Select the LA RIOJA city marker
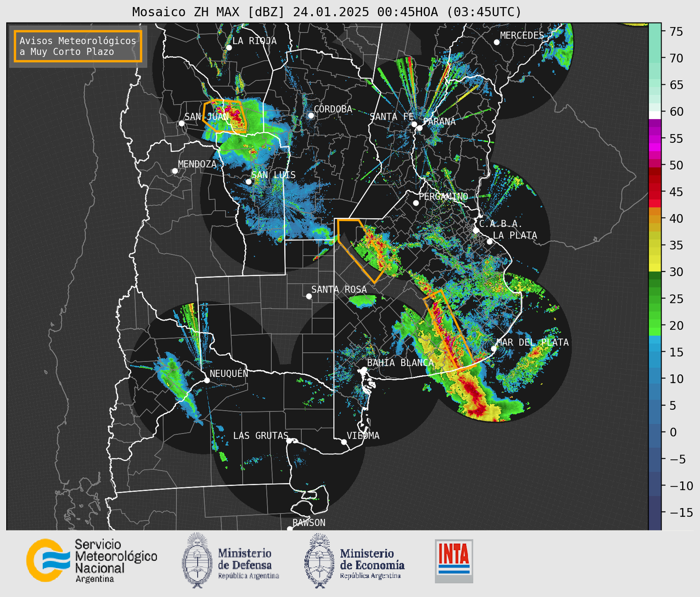The image size is (700, 597). click(229, 48)
